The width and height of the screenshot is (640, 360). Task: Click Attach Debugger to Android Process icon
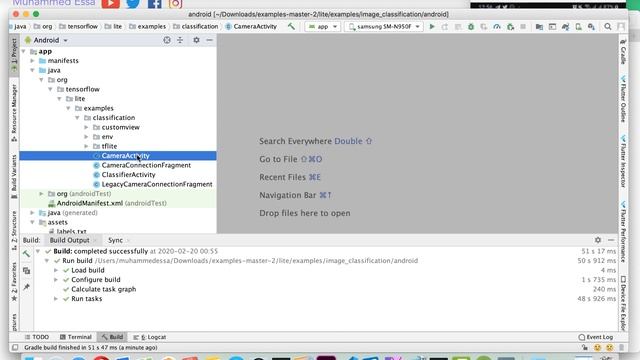(510, 27)
